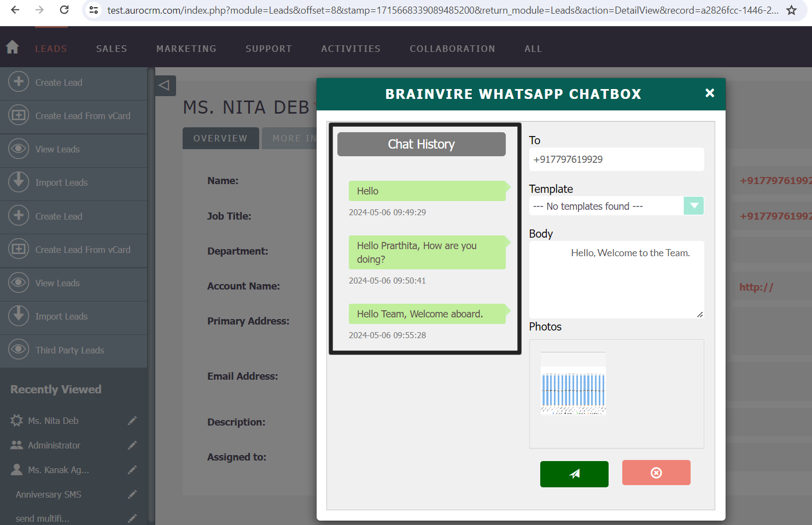Open the Template dropdown arrow

tap(693, 206)
